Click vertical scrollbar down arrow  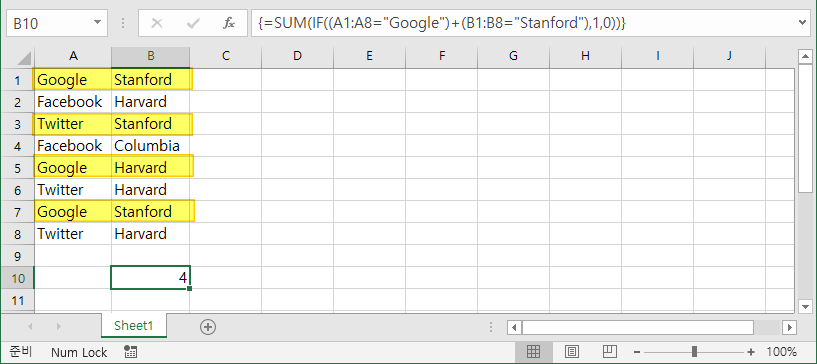point(806,307)
